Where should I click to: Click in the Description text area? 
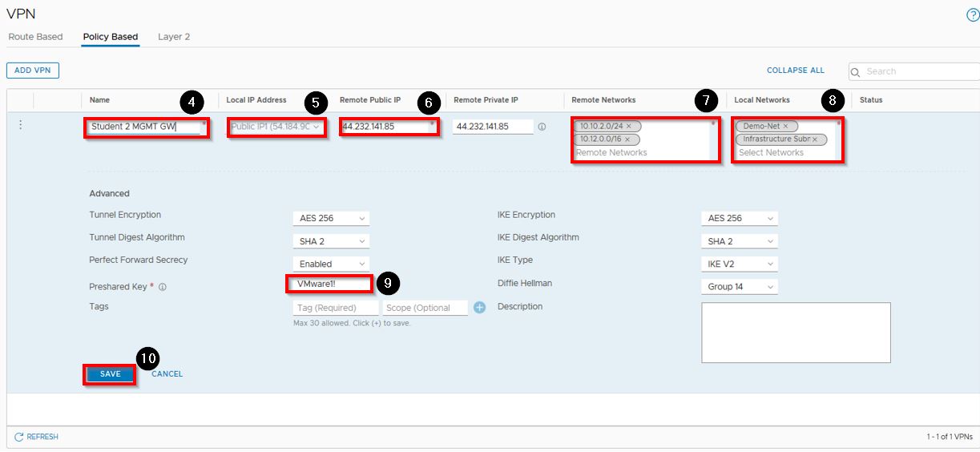(x=795, y=332)
